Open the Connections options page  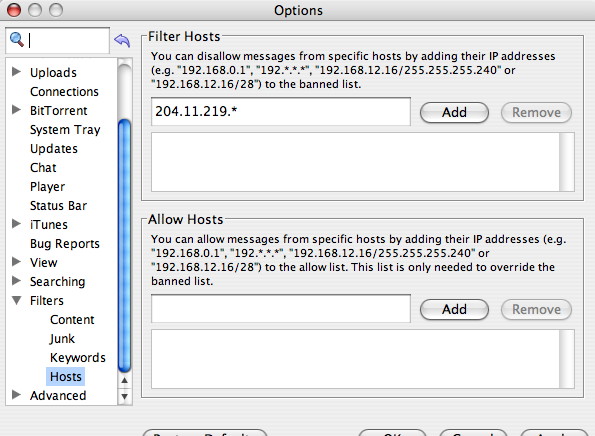[64, 91]
